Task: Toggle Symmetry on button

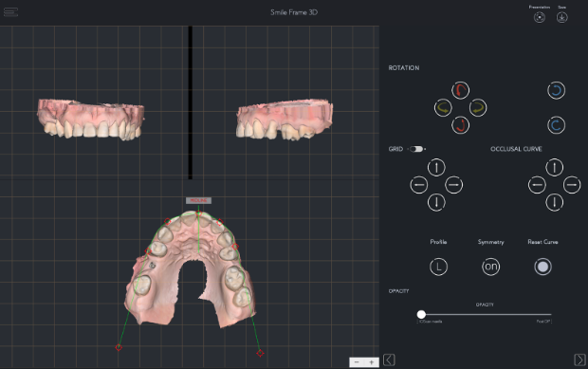Action: pos(490,267)
